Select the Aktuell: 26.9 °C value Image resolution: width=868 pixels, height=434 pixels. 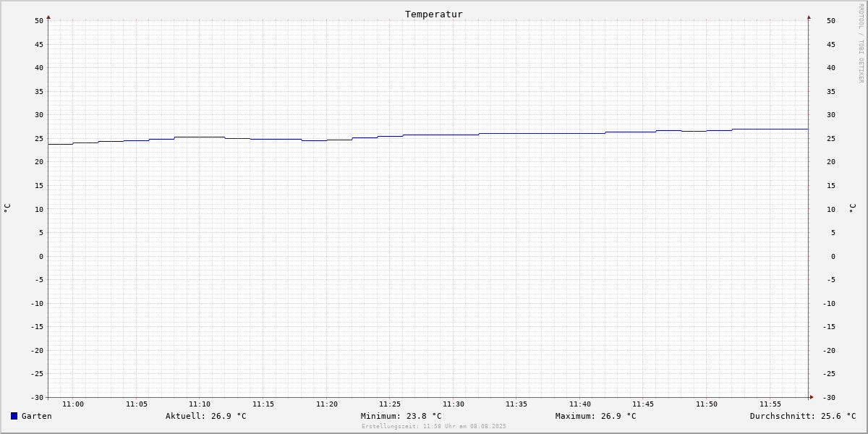pyautogui.click(x=206, y=416)
